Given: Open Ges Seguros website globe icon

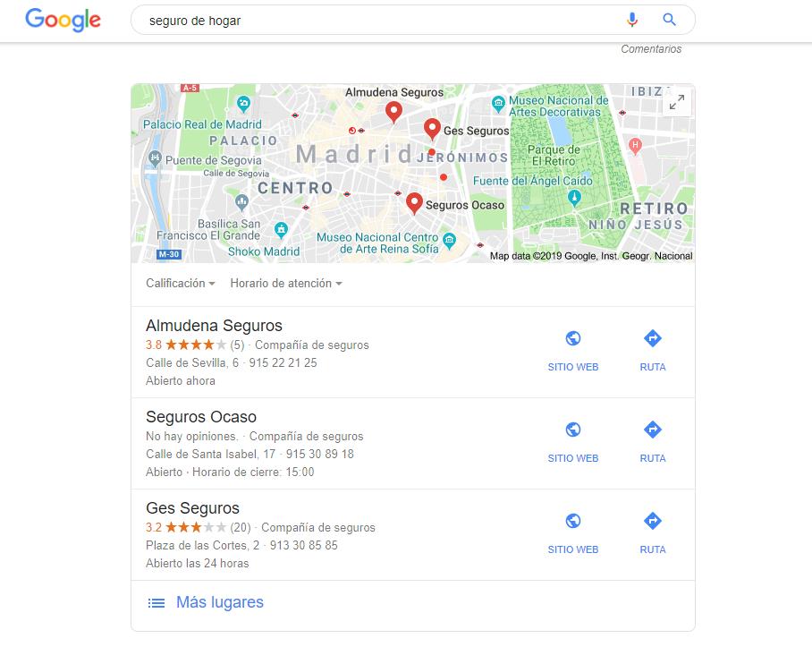Looking at the screenshot, I should click(x=572, y=521).
